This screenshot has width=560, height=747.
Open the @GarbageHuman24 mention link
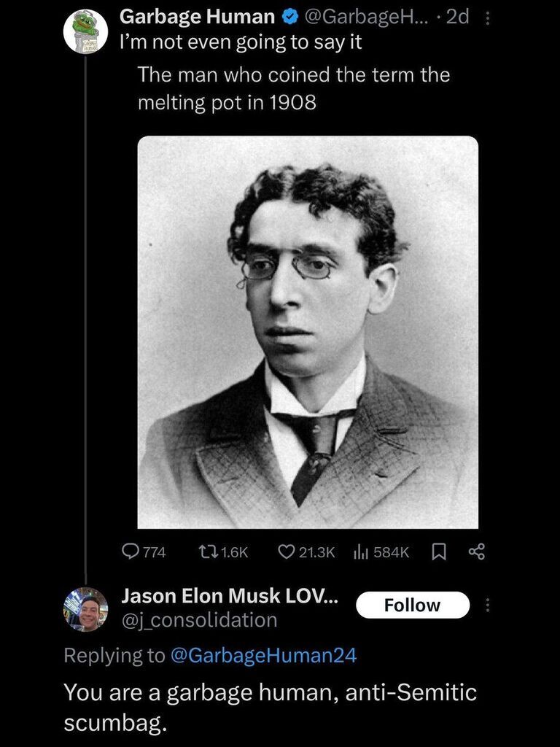tap(262, 656)
